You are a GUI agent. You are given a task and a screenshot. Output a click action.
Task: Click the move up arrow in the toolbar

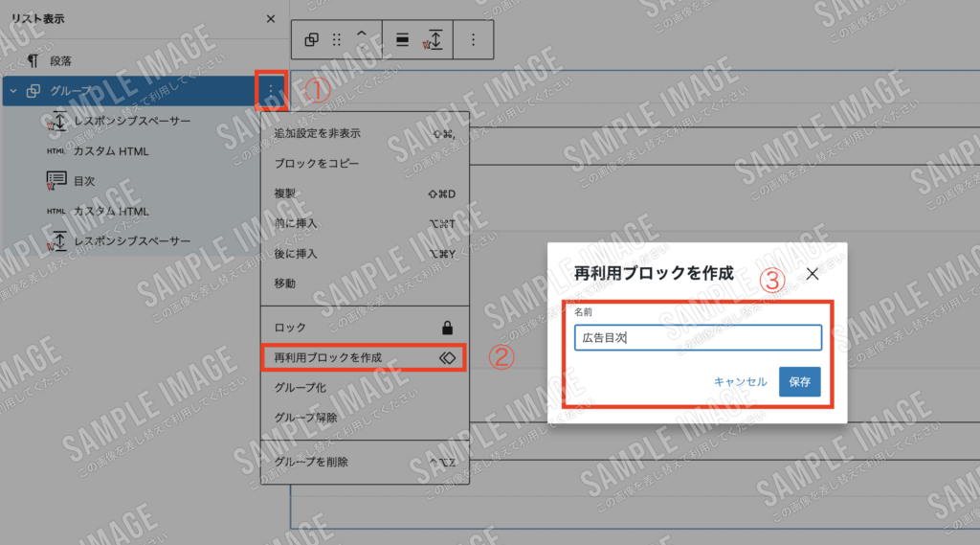362,34
